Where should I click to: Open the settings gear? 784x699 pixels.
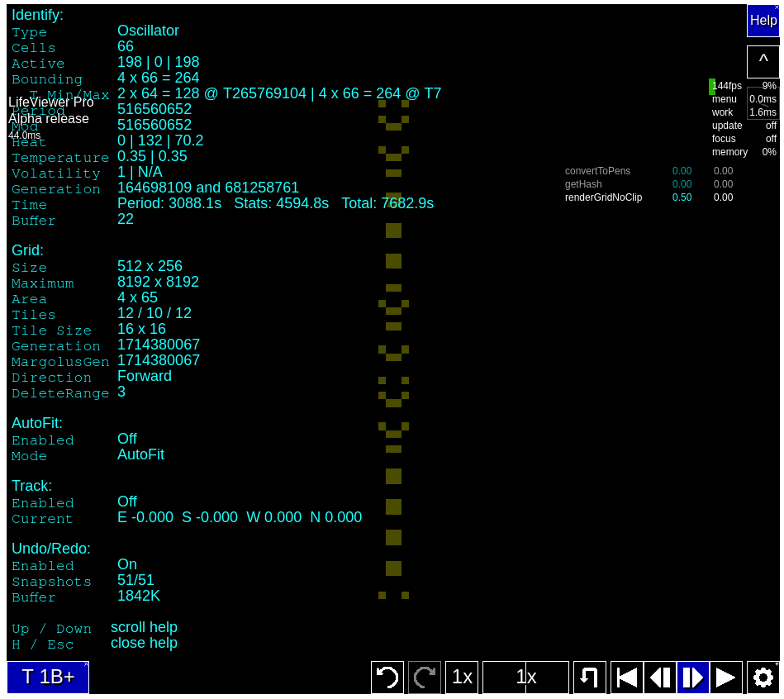click(x=763, y=677)
